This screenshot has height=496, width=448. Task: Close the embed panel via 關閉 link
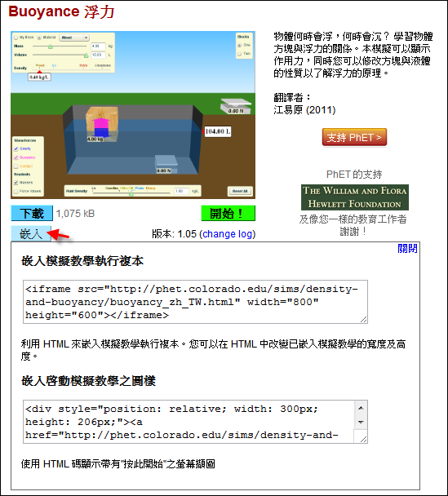(407, 249)
